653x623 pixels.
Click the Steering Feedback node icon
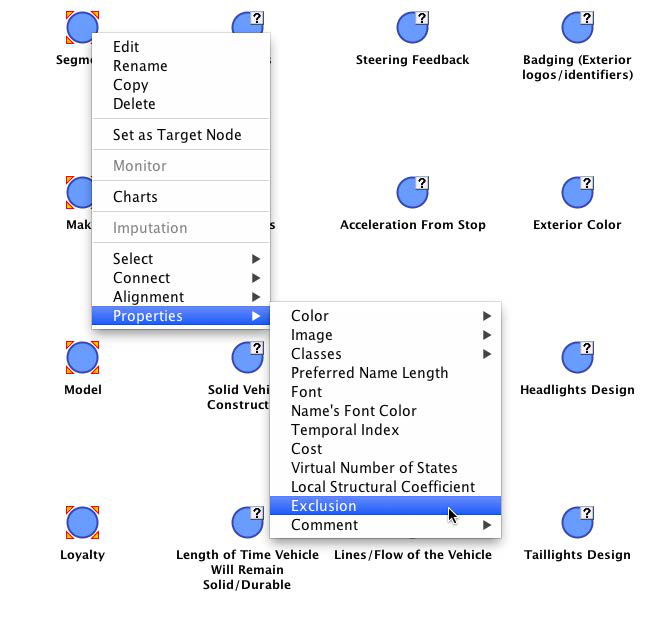click(412, 28)
